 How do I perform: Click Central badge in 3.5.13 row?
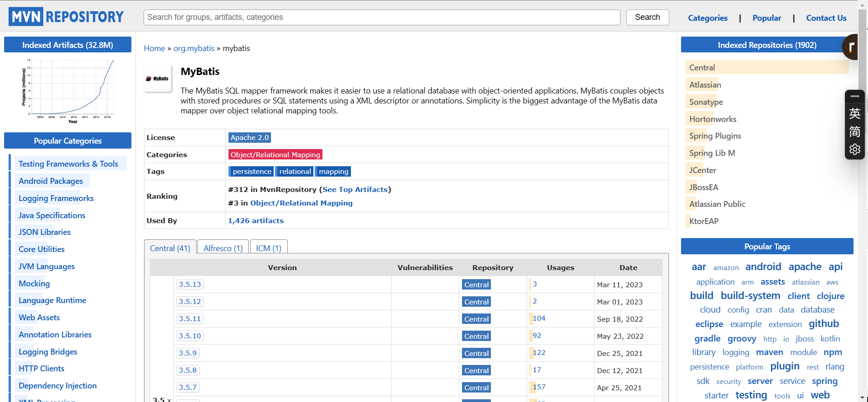coord(476,285)
